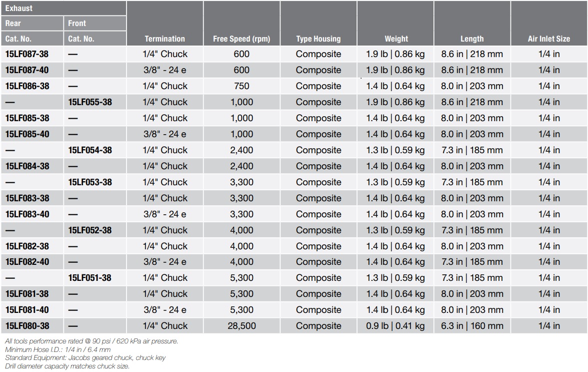The height and width of the screenshot is (372, 588).
Task: Click front exhaust model 15LF054-38
Action: [x=90, y=150]
